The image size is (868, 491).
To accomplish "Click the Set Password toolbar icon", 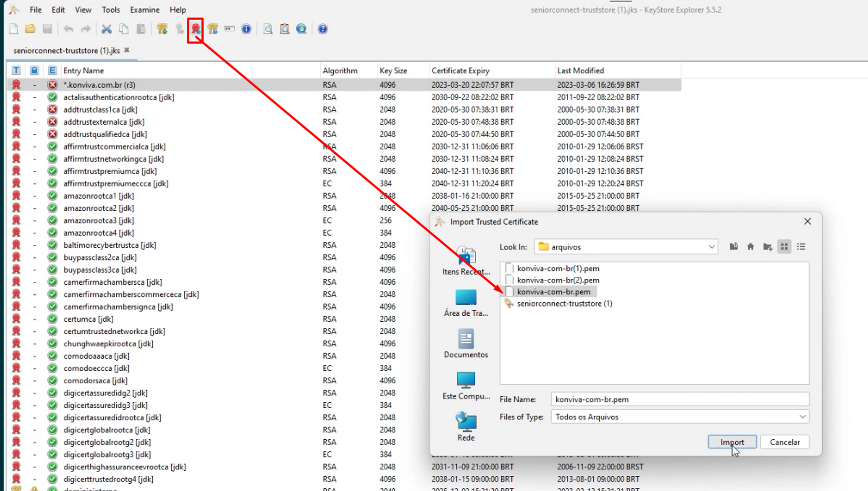I will (229, 29).
